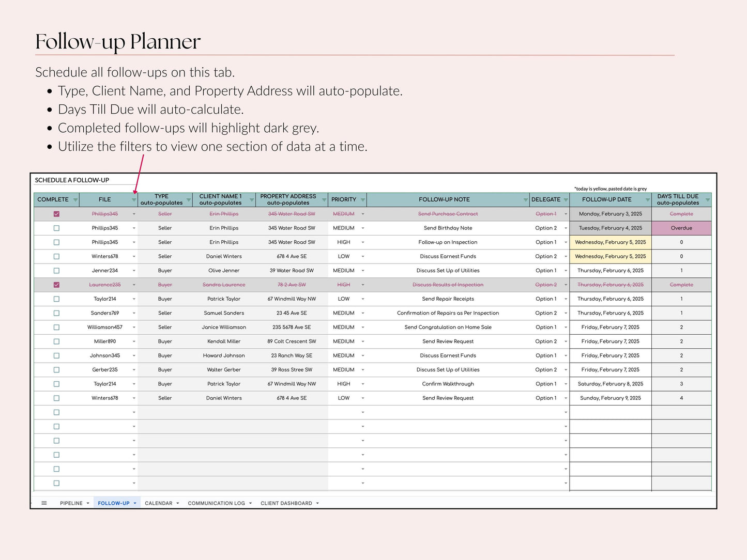Click the COMPLETE column filter icon
The width and height of the screenshot is (747, 560).
(x=75, y=200)
